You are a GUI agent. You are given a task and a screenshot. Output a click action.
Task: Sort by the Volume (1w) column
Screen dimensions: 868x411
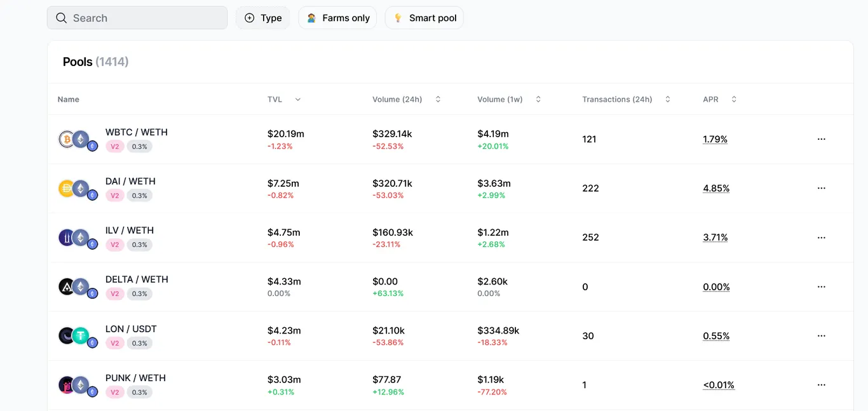(x=509, y=99)
